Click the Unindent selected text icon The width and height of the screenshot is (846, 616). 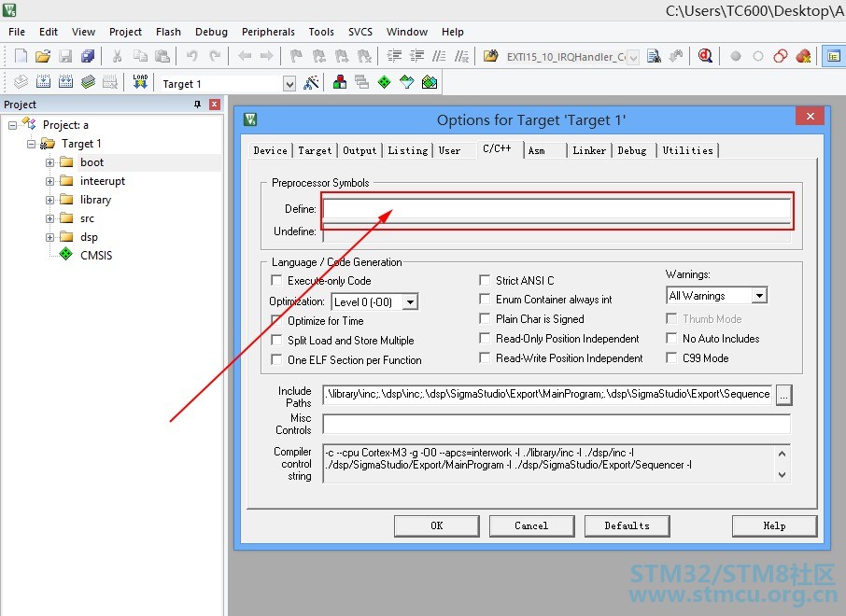coord(416,56)
